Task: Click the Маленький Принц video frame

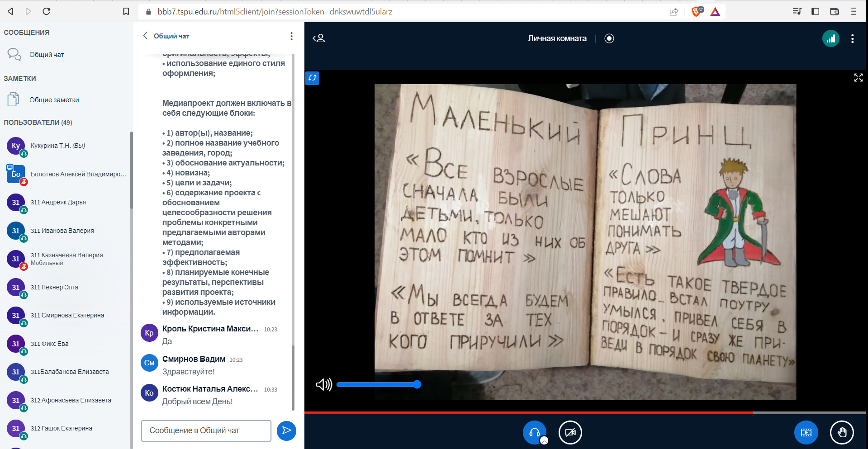Action: coord(585,242)
